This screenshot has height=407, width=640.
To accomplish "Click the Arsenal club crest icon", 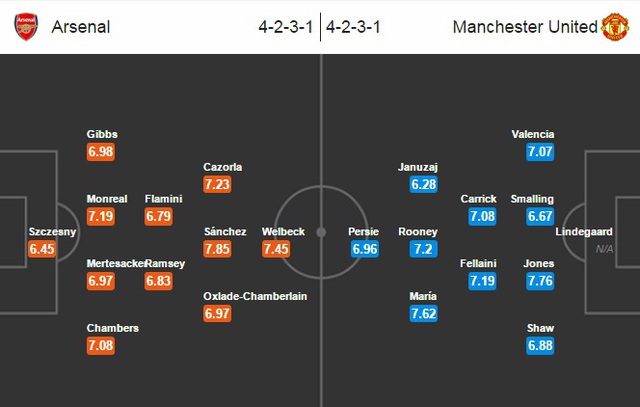I will pos(26,27).
